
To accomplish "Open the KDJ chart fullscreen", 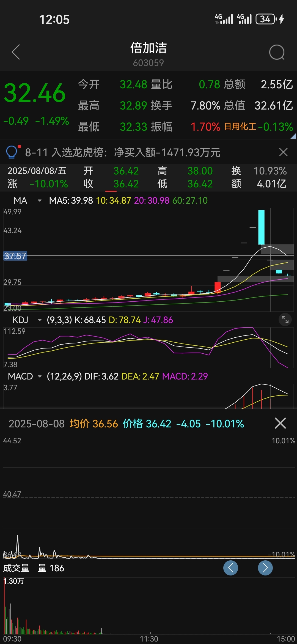I will (x=285, y=320).
